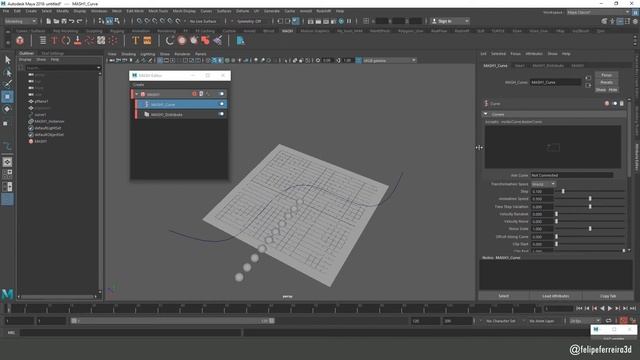Screen dimensions: 640x360
Task: Switch to the MASH1_Distribute tab in Attribute Editor
Action: click(548, 66)
